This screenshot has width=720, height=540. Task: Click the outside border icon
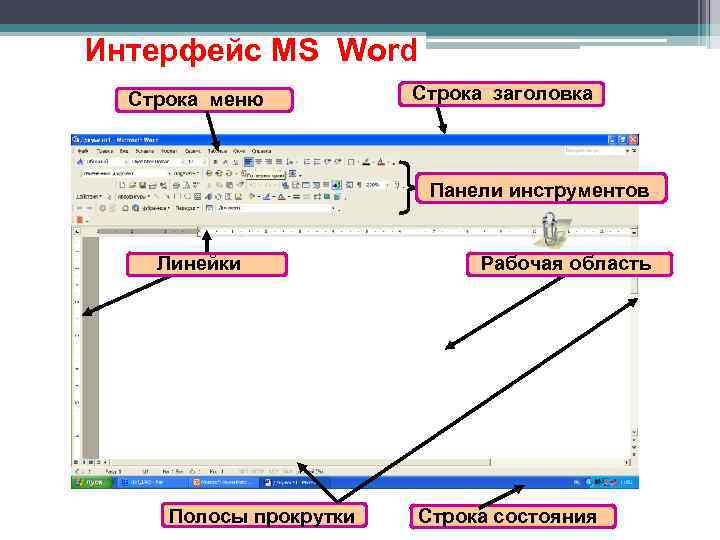[x=351, y=162]
